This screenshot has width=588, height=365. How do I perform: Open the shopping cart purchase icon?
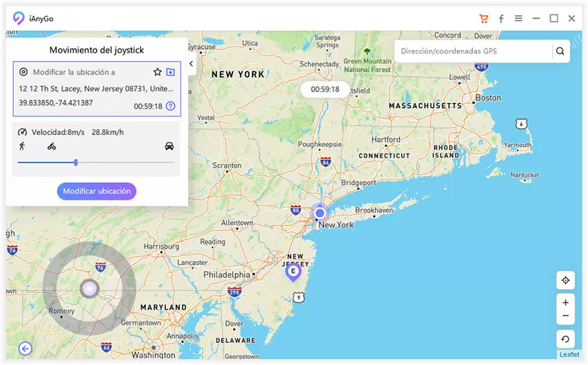pos(484,19)
